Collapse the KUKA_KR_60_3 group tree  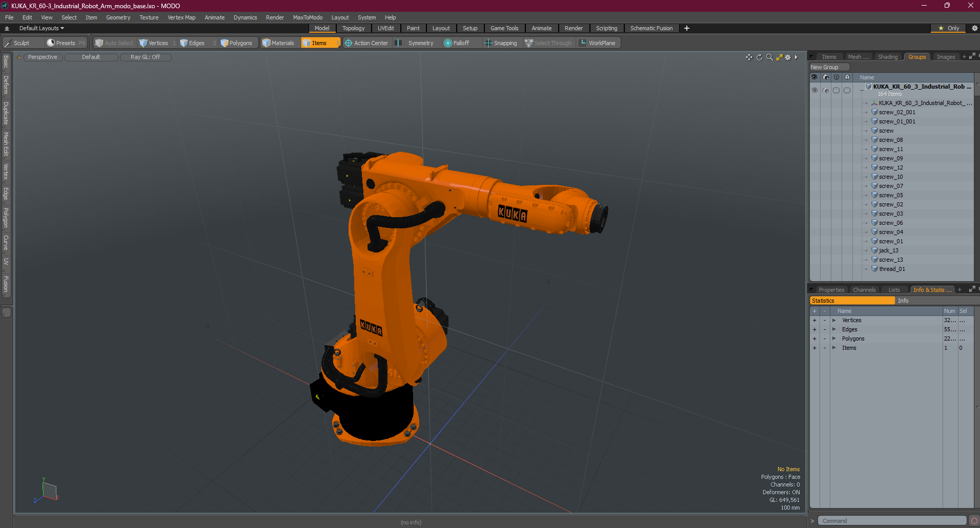pyautogui.click(x=861, y=90)
